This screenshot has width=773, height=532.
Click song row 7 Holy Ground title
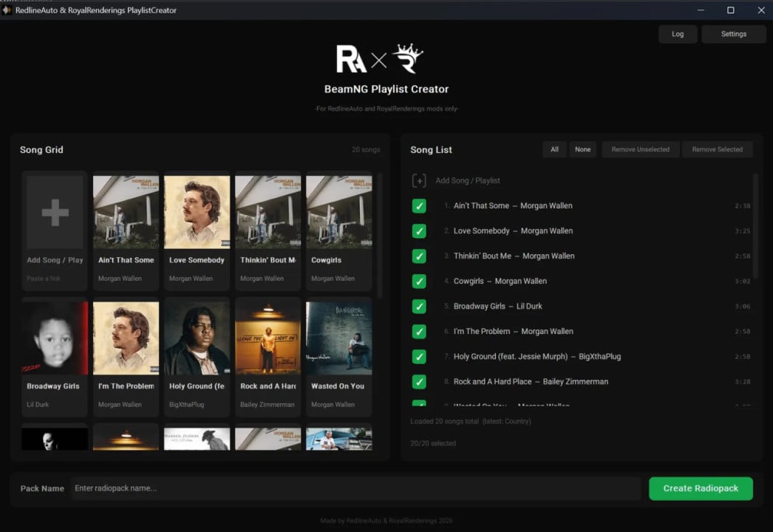(x=537, y=356)
